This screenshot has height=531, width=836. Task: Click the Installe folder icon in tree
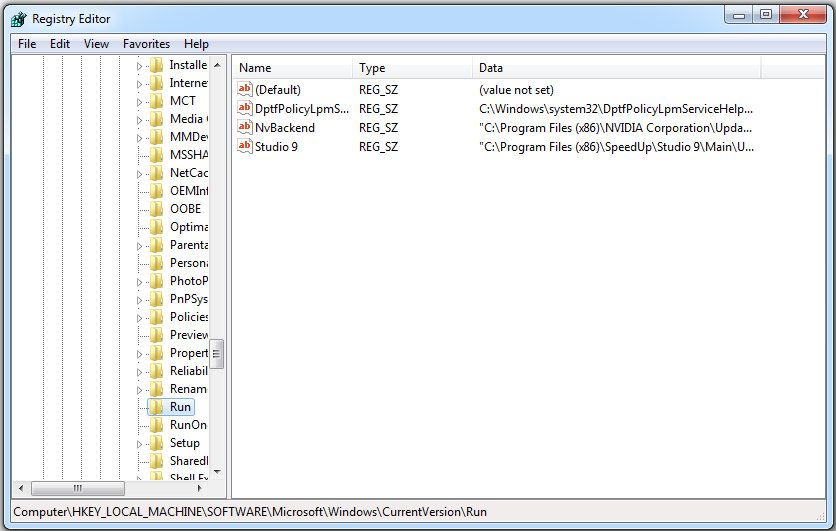(157, 65)
